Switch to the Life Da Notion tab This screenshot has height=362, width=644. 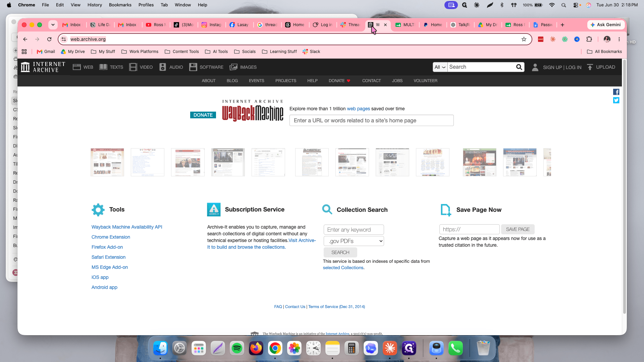[100, 25]
